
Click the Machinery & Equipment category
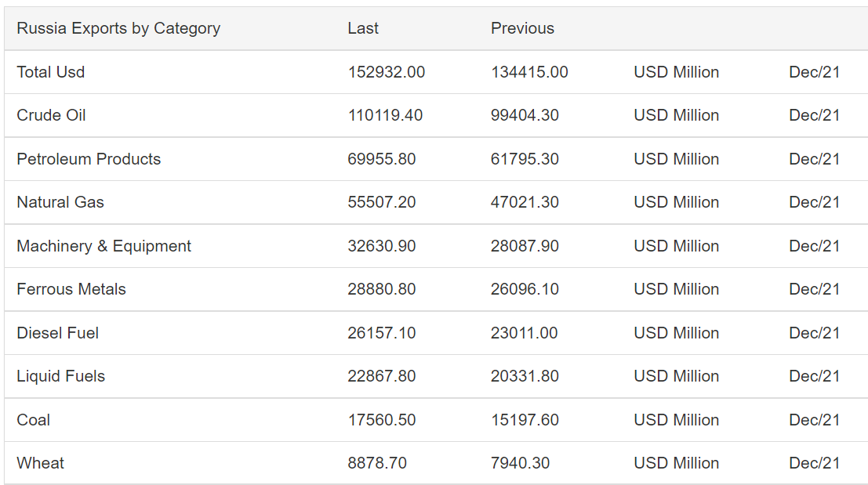104,245
